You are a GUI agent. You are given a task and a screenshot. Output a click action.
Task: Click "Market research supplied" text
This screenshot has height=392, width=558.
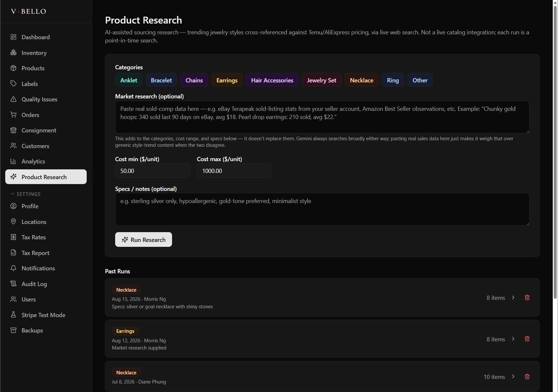[x=139, y=348]
